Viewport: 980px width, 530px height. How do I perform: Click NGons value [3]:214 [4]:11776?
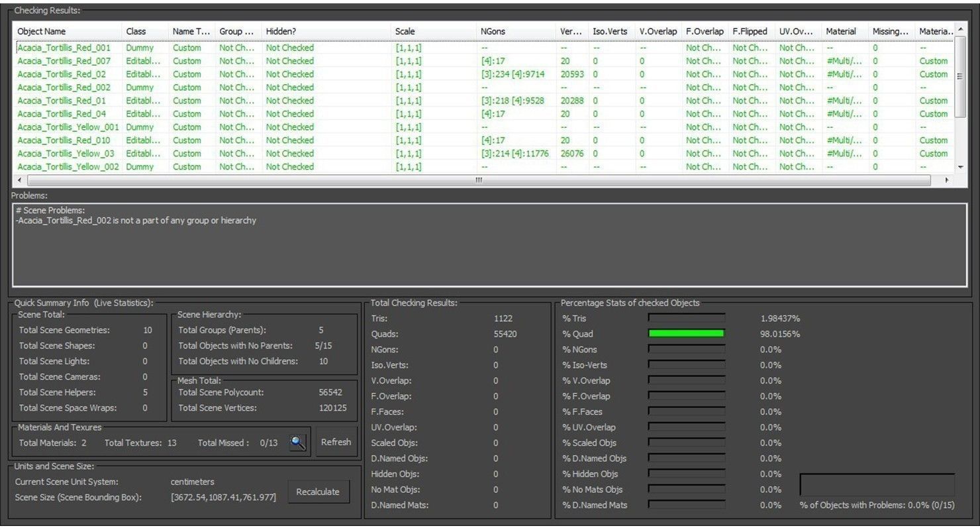pos(515,154)
